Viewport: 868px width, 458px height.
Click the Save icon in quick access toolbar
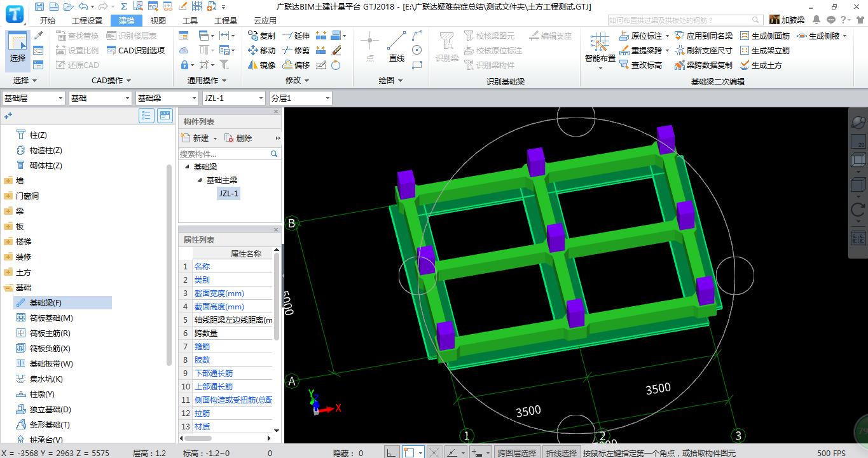[x=39, y=6]
